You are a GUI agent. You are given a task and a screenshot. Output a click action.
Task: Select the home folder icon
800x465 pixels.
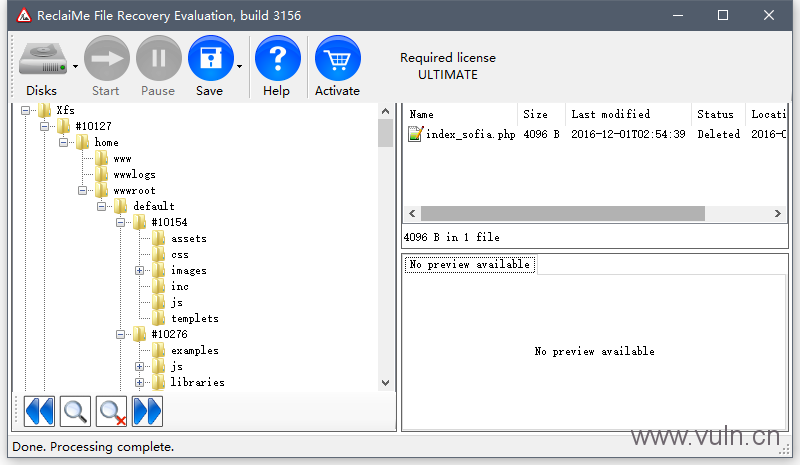pyautogui.click(x=83, y=142)
